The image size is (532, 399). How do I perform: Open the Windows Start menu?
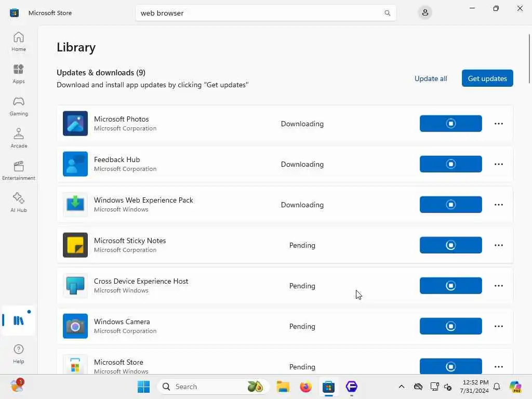143,387
